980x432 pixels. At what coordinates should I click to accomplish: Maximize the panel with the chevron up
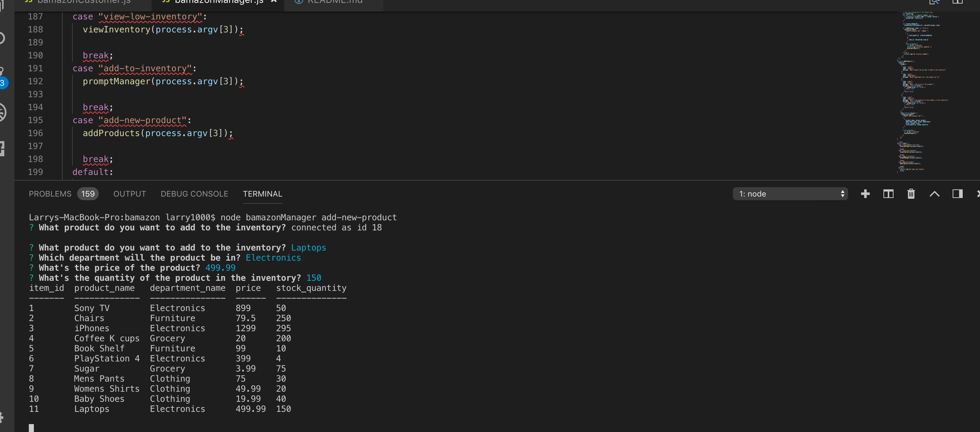(934, 194)
